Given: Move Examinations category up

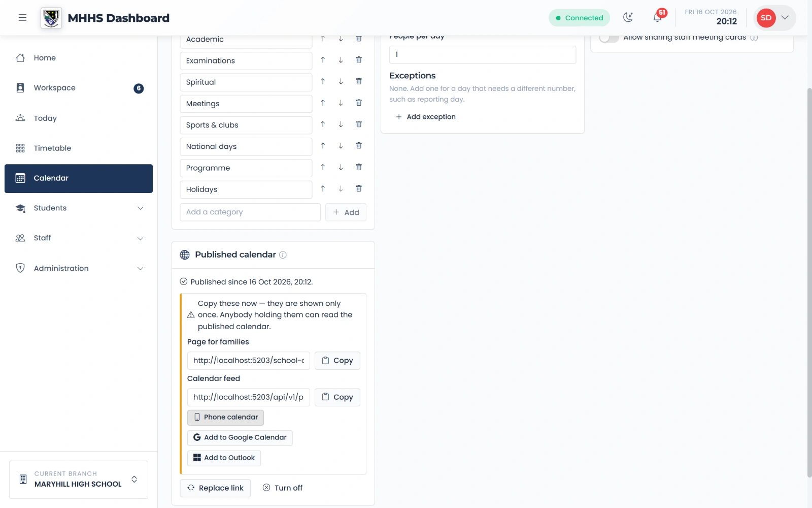Looking at the screenshot, I should pyautogui.click(x=323, y=60).
